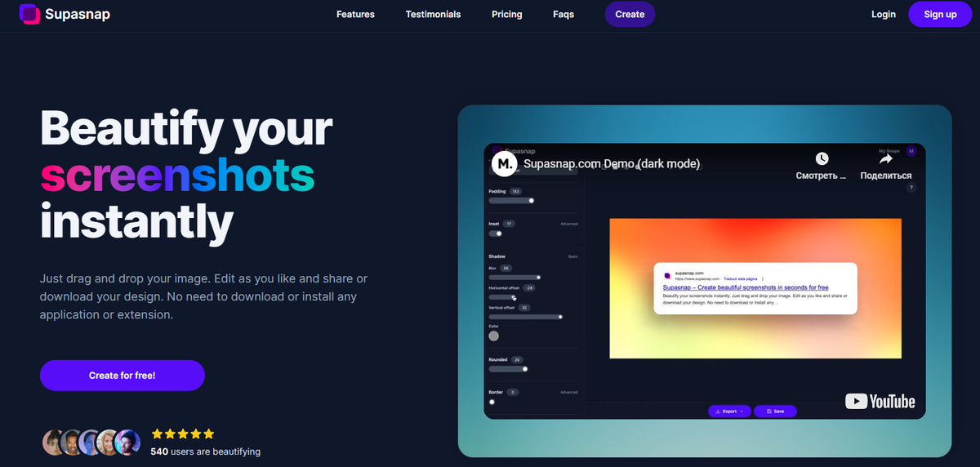This screenshot has width=980, height=467.
Task: Click the YouTube watch later clock icon
Action: pyautogui.click(x=822, y=158)
